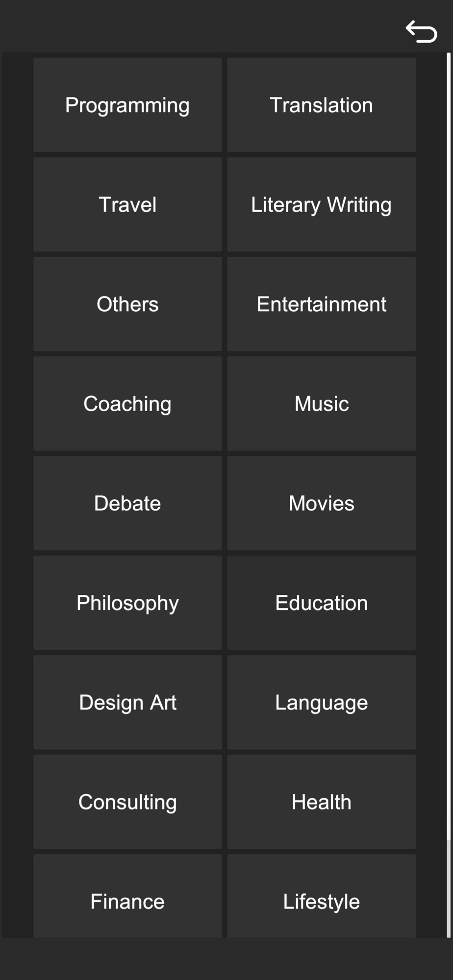The width and height of the screenshot is (453, 980).
Task: Select the Programming category
Action: click(x=127, y=105)
